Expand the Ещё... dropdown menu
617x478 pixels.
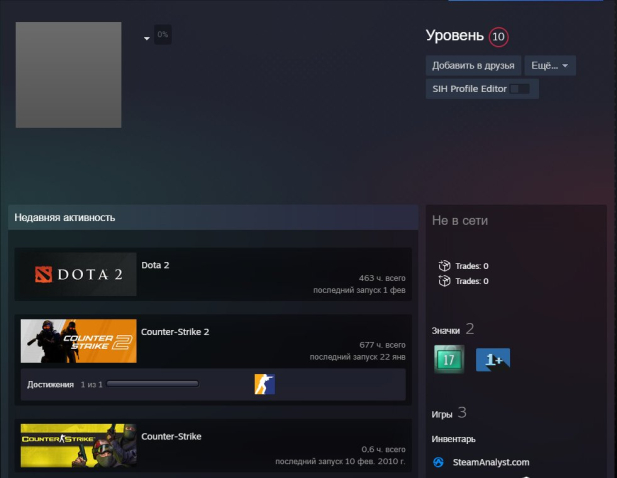(x=549, y=66)
